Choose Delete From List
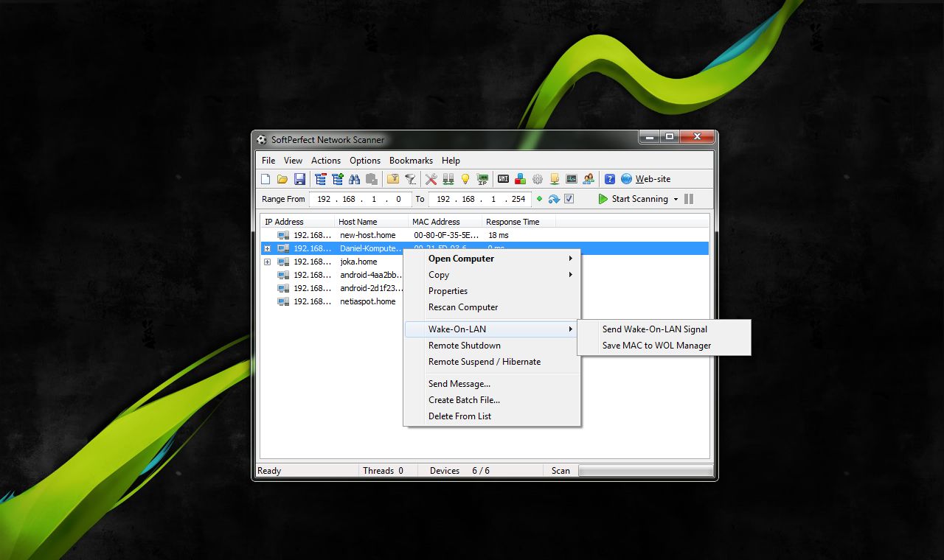 492,416
